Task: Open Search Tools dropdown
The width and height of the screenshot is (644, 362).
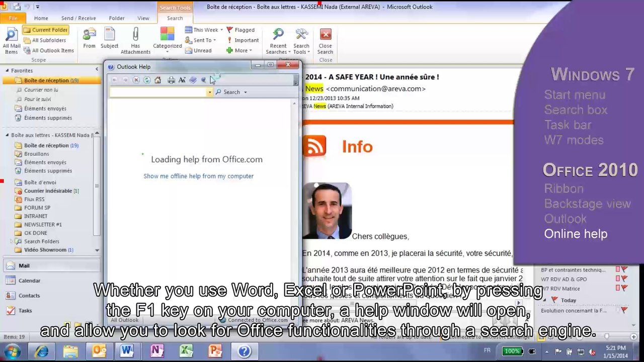Action: tap(301, 41)
